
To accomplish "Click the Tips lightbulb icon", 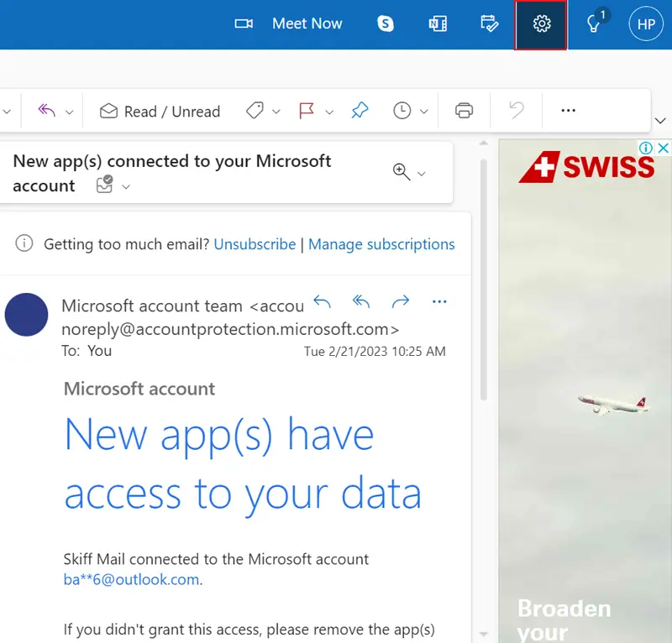I will [594, 24].
